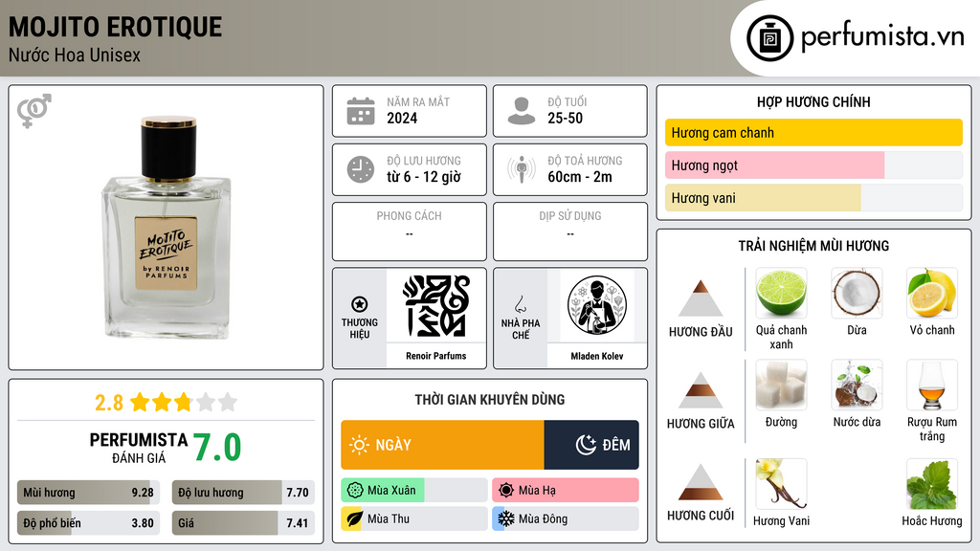Viewport: 980px width, 551px height.
Task: Click the Độ lưu hương 7.70 rating bar
Action: 243,493
